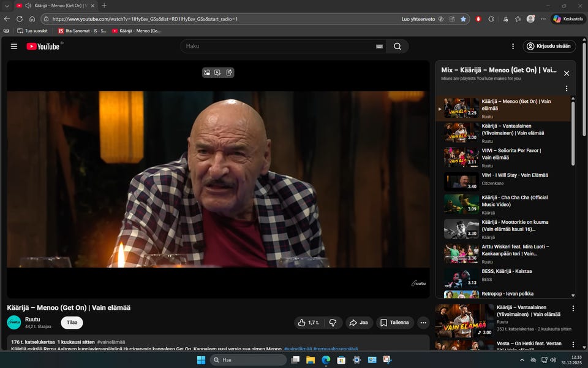Screen dimensions: 588x368
Task: Open YouTube settings three-dot menu near sign-in
Action: click(x=513, y=47)
